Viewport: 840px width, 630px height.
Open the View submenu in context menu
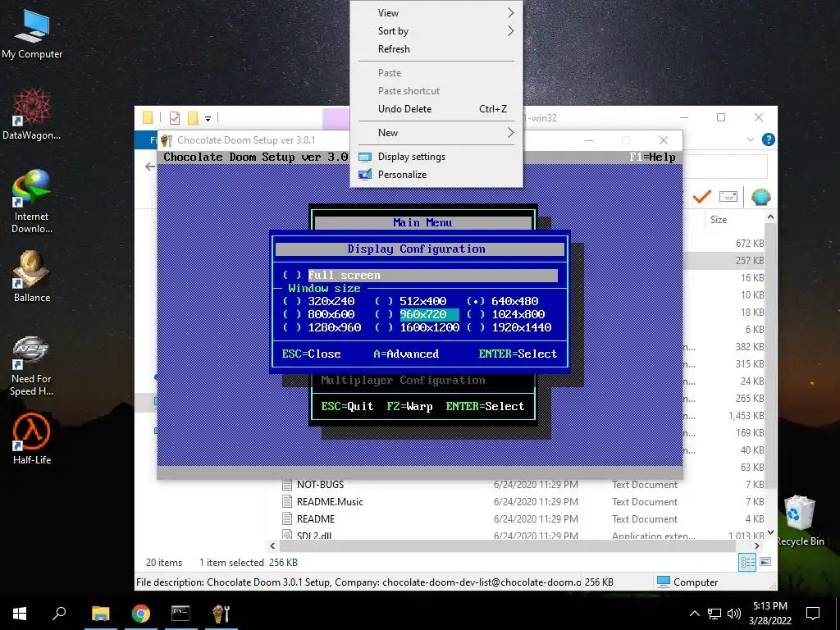point(436,13)
